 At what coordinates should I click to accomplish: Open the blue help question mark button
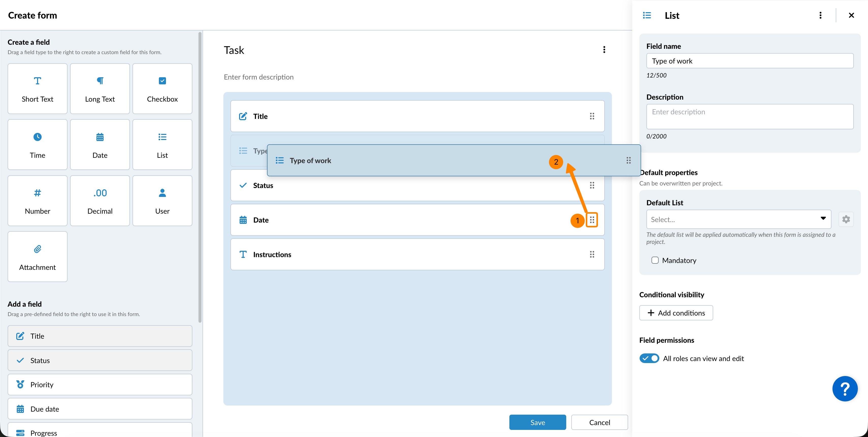845,389
